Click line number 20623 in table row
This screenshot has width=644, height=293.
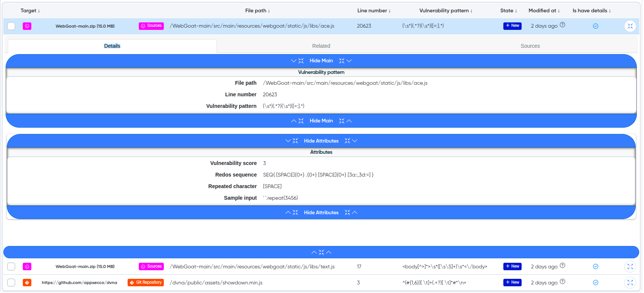[x=364, y=26]
